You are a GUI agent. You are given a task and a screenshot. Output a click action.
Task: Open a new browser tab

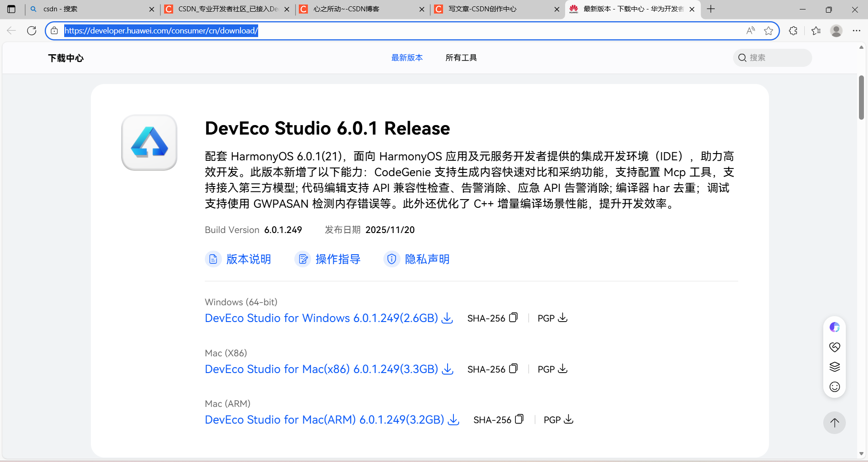711,9
